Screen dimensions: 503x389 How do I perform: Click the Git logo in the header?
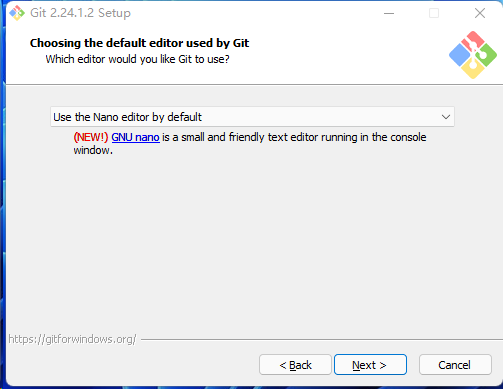pyautogui.click(x=473, y=55)
